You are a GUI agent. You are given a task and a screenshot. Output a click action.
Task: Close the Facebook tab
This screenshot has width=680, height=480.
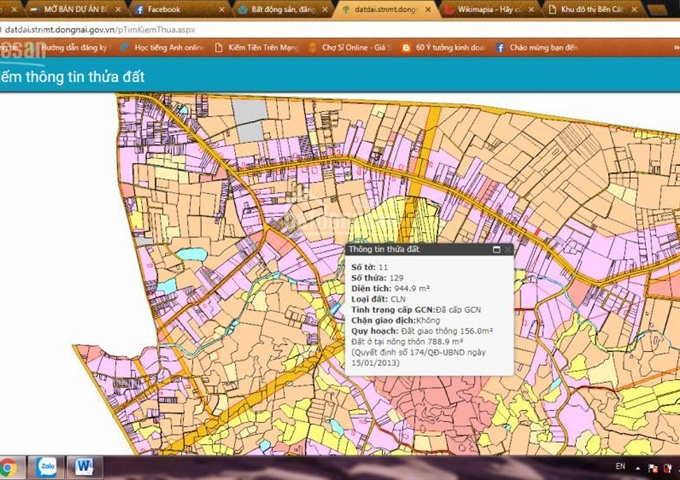(221, 9)
